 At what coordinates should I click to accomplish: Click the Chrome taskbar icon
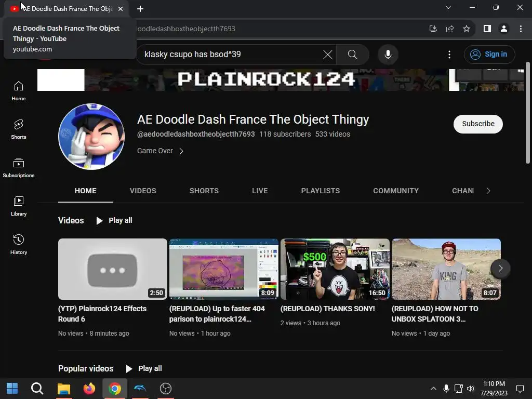pos(115,389)
